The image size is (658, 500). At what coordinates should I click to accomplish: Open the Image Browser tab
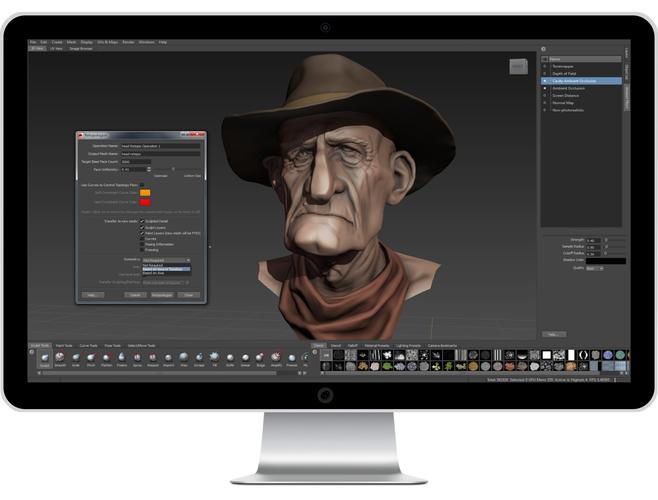[x=81, y=49]
